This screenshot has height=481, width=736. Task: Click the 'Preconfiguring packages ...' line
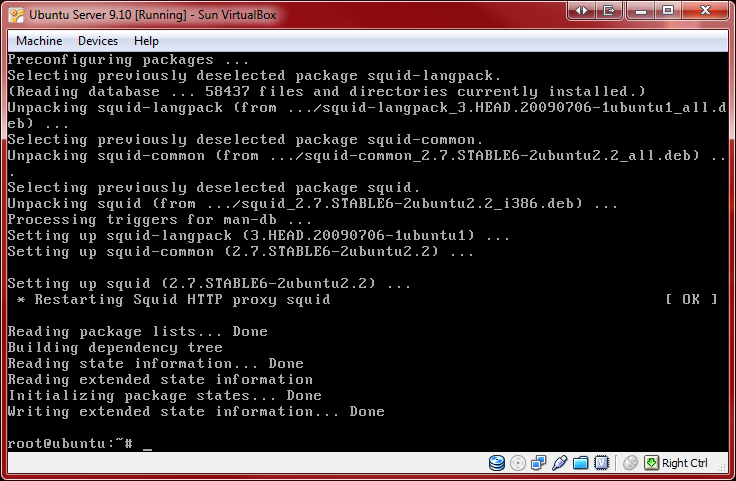[128, 60]
